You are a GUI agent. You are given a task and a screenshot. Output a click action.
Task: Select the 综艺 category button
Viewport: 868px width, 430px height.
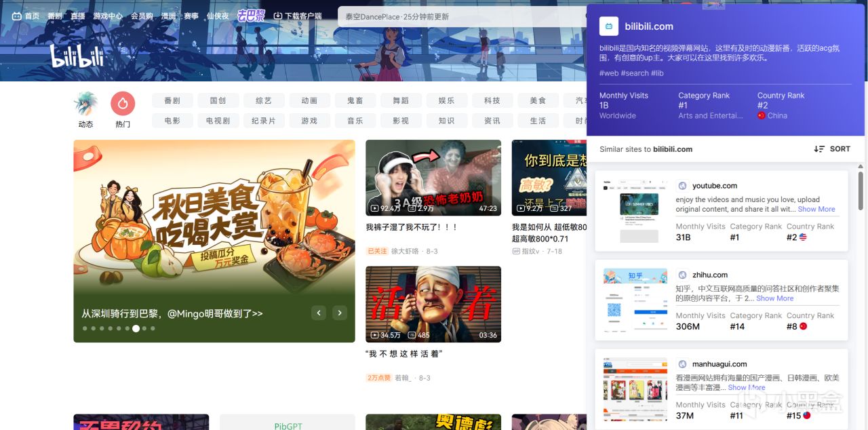pos(264,100)
